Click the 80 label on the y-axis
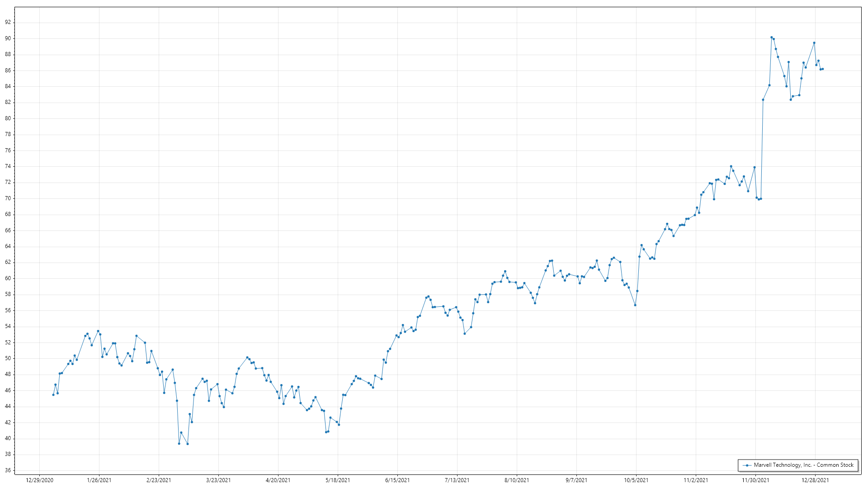The height and width of the screenshot is (488, 868). click(x=8, y=118)
